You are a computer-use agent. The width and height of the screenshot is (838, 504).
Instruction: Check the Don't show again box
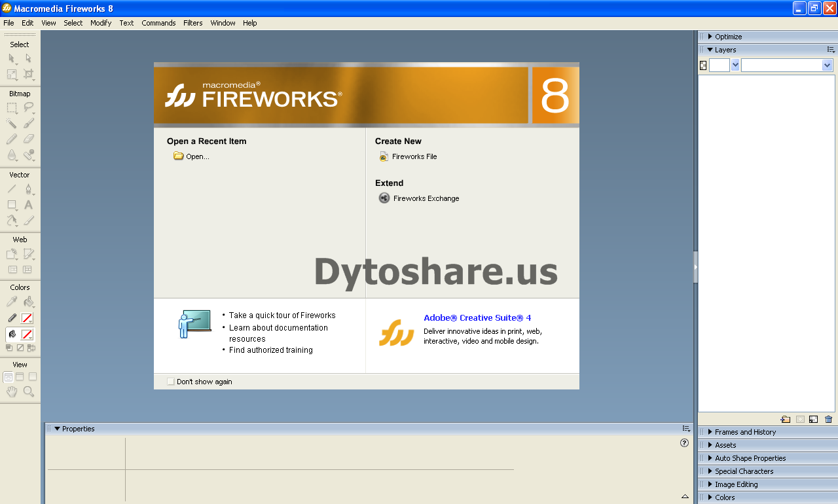pyautogui.click(x=170, y=381)
